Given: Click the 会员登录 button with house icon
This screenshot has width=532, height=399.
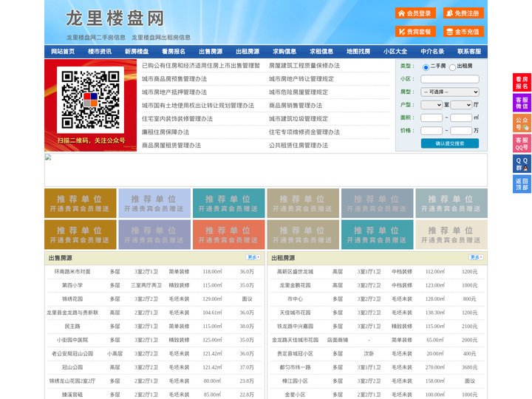Looking at the screenshot, I should point(415,13).
